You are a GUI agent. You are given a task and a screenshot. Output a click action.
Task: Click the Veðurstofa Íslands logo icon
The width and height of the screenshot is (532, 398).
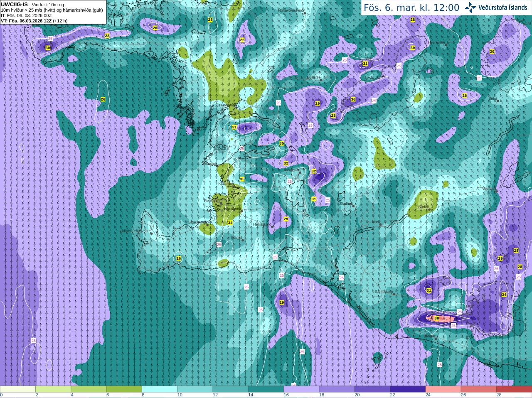tap(470, 7)
